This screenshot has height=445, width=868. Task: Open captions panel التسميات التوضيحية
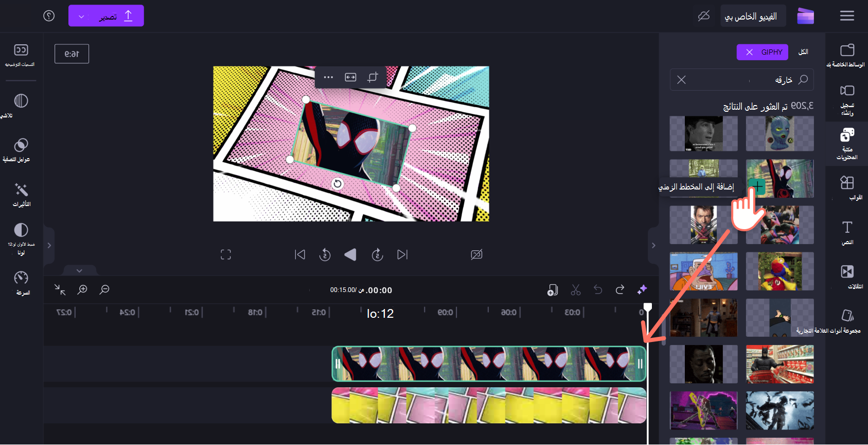[21, 56]
